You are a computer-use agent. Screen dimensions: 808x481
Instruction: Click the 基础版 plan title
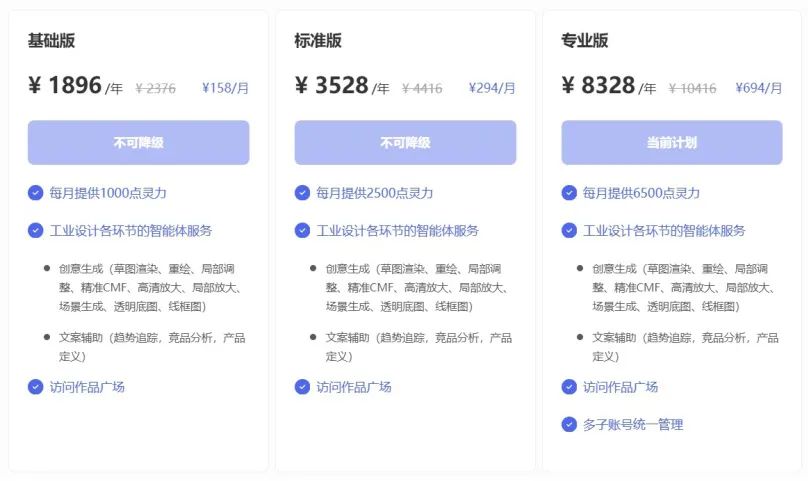[51, 41]
